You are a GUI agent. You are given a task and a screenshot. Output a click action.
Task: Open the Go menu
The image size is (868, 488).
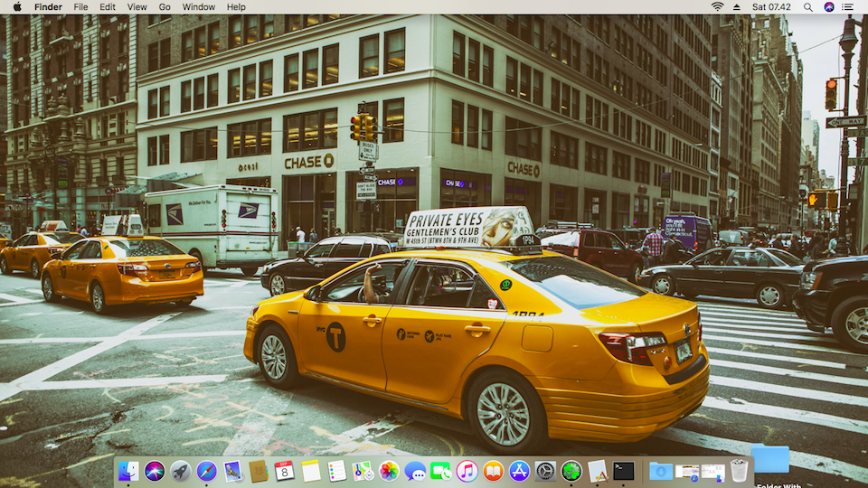tap(165, 6)
